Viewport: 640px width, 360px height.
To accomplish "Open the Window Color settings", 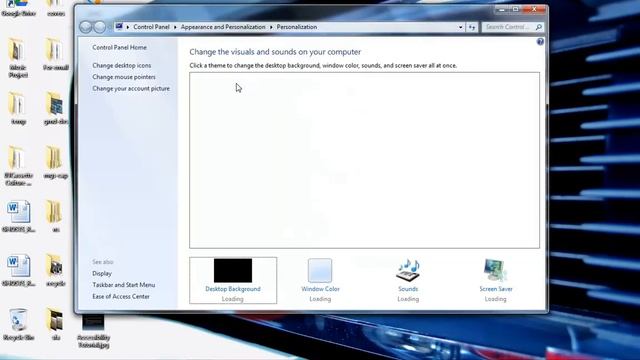I will pos(320,280).
